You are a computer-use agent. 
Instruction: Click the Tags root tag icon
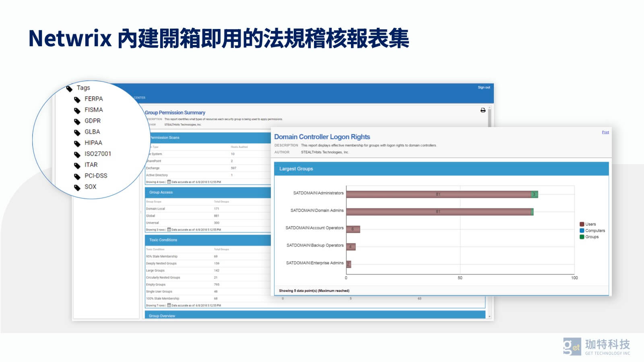69,88
